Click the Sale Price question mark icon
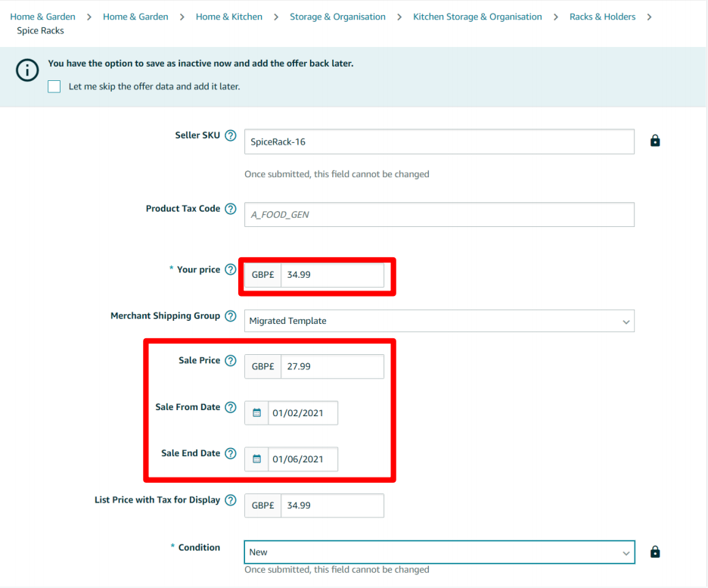 coord(231,360)
